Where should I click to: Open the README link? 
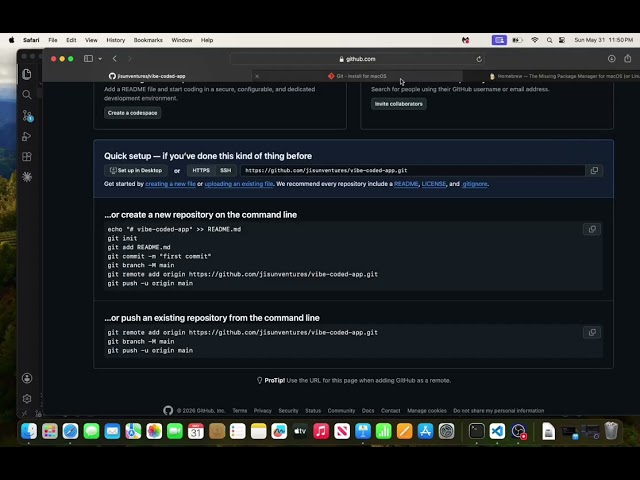(406, 184)
